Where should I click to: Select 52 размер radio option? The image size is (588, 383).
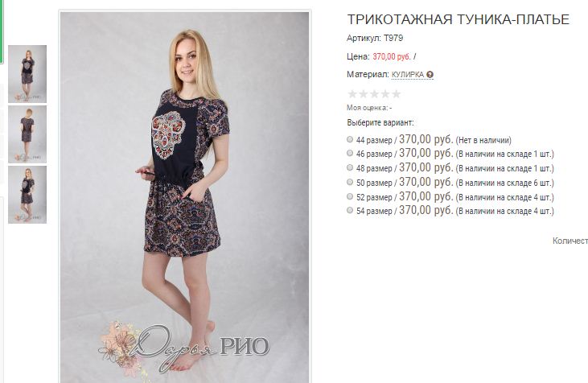coord(350,196)
